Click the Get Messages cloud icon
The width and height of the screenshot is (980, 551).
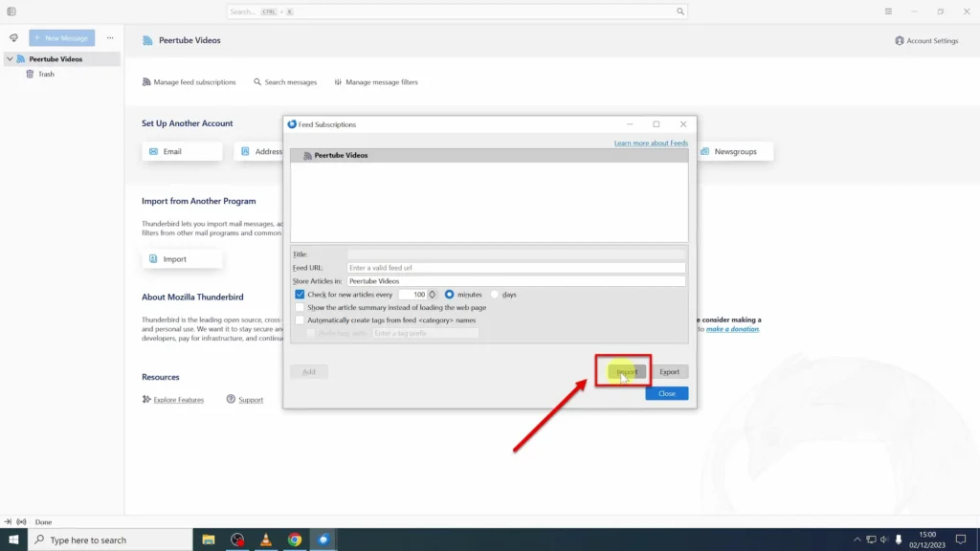point(13,37)
